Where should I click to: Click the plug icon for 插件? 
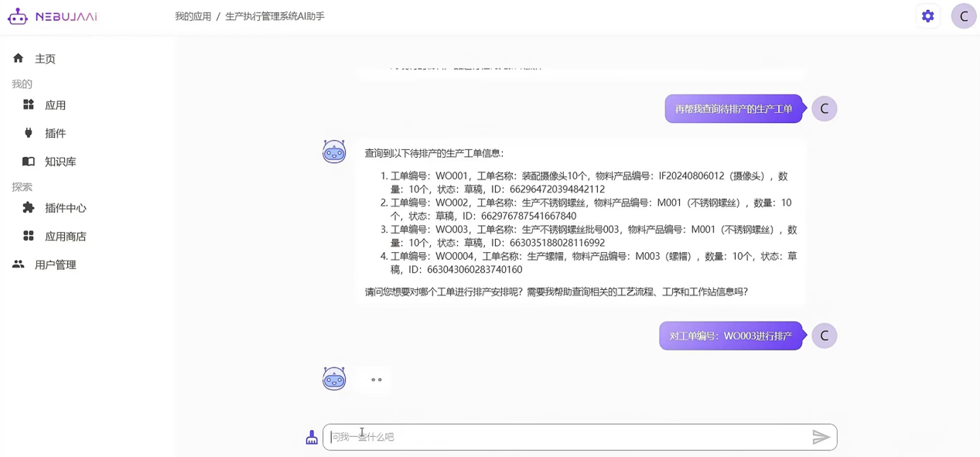pos(29,133)
